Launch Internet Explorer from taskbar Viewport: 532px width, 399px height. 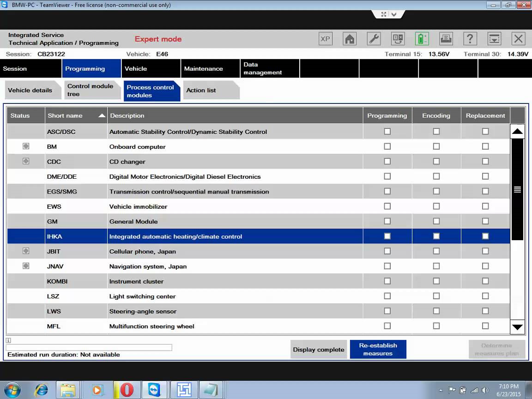42,390
